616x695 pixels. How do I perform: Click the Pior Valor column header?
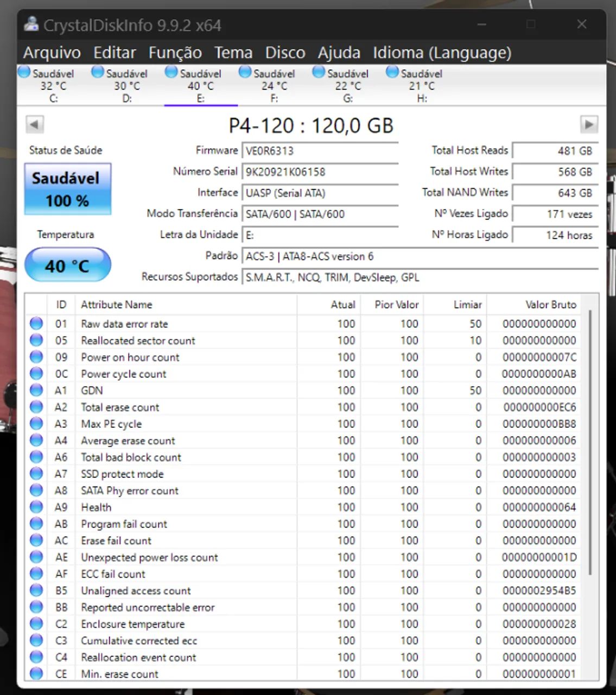392,305
